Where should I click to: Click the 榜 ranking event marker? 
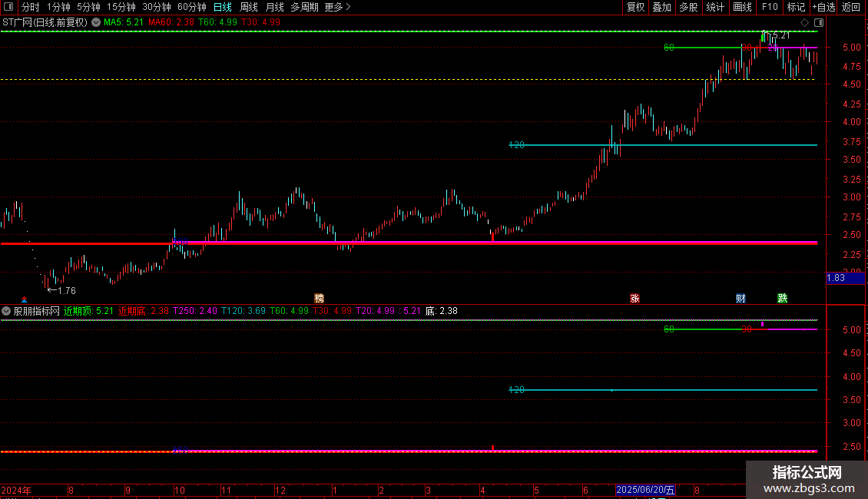click(x=320, y=298)
